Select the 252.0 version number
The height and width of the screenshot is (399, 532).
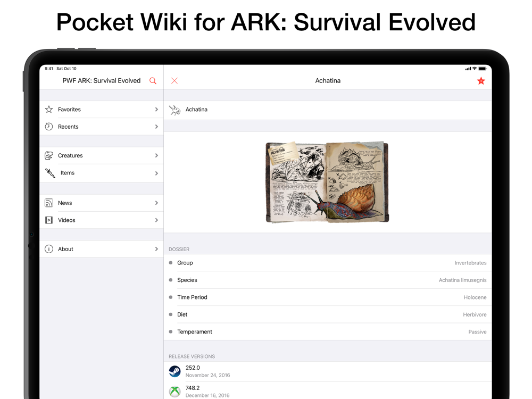coord(193,368)
